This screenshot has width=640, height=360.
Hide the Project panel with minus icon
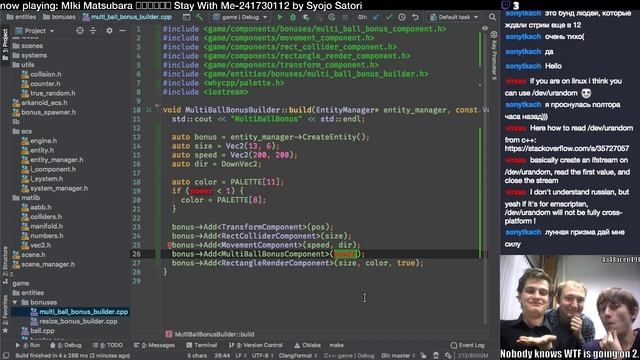coord(122,31)
